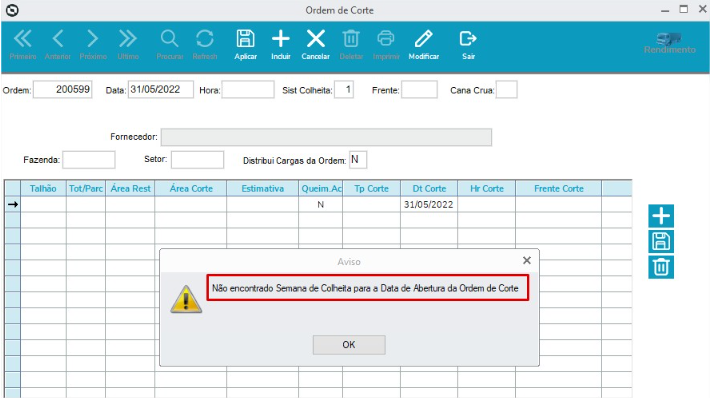Open the Procurar search tool
The image size is (711, 398).
pos(170,45)
